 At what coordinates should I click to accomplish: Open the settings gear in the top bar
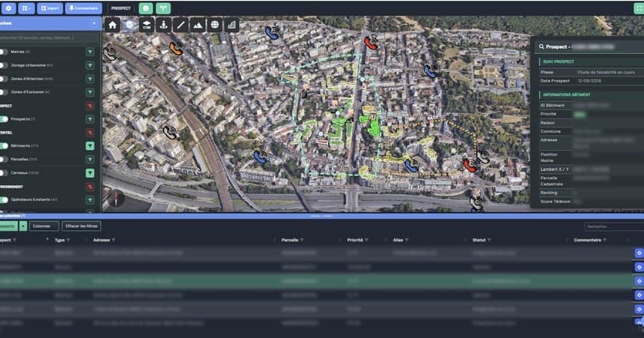(8, 8)
